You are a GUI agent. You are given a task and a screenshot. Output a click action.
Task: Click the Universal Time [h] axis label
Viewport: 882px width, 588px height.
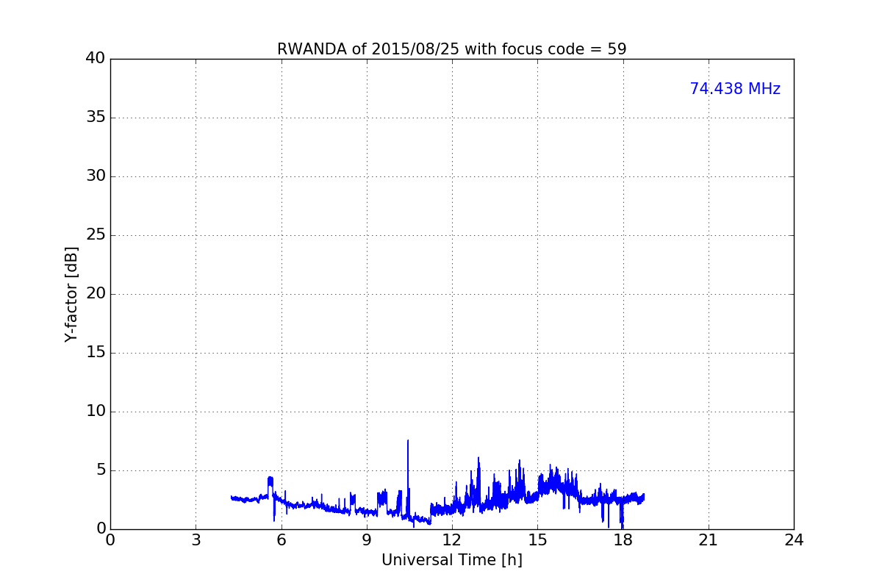[451, 560]
